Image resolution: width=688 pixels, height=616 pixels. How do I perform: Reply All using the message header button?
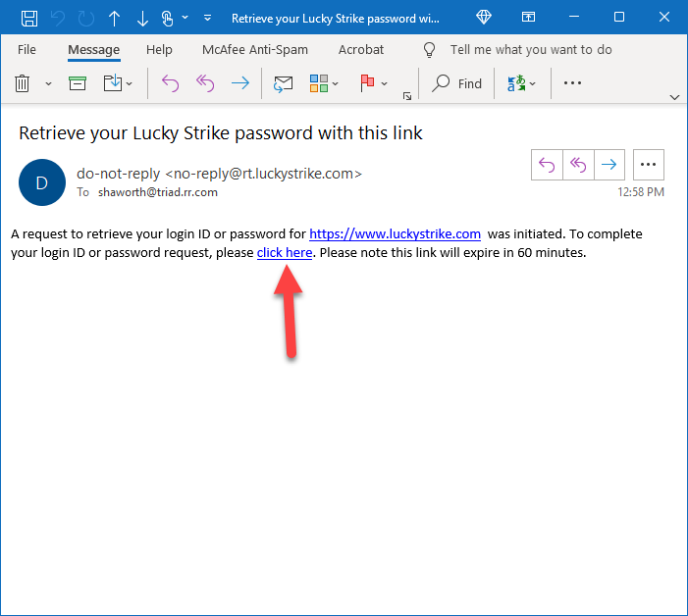click(x=578, y=165)
